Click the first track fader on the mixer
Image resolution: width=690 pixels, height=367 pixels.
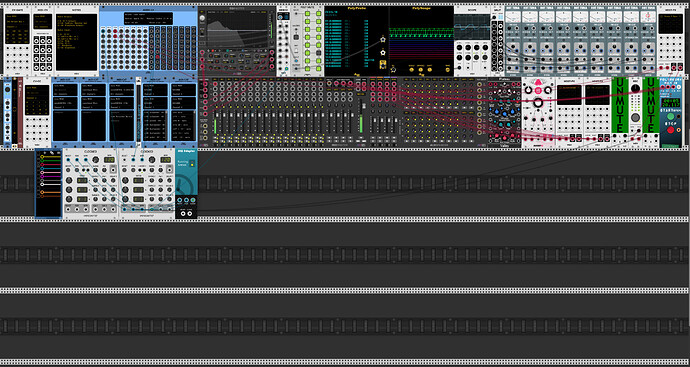coord(217,115)
